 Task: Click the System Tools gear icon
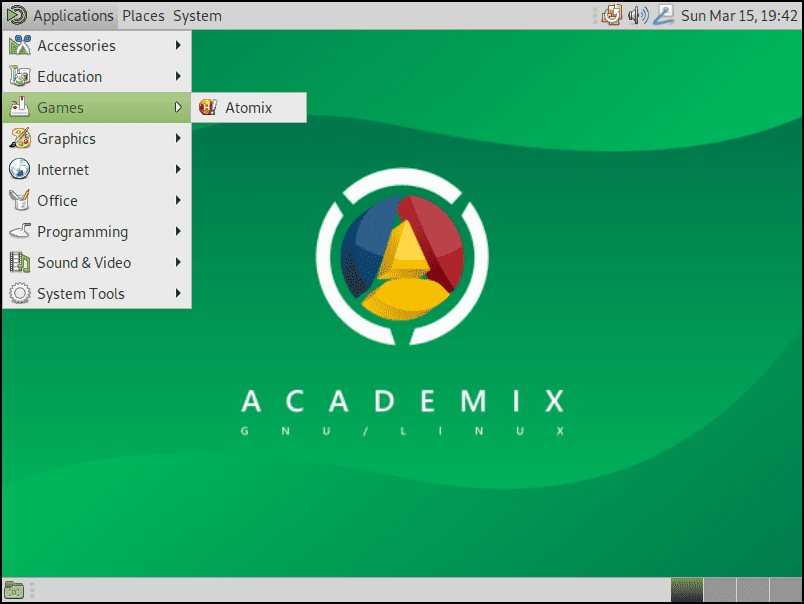(x=20, y=293)
